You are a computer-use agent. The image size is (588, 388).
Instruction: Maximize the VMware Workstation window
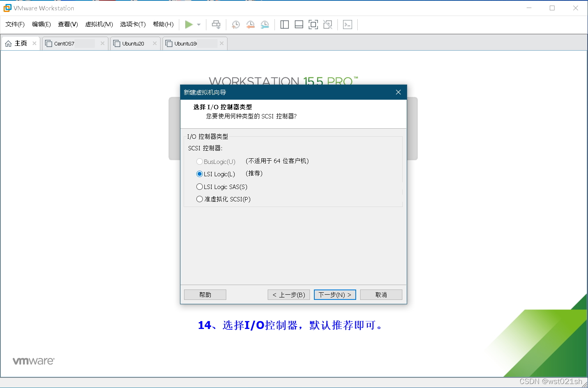(x=552, y=8)
